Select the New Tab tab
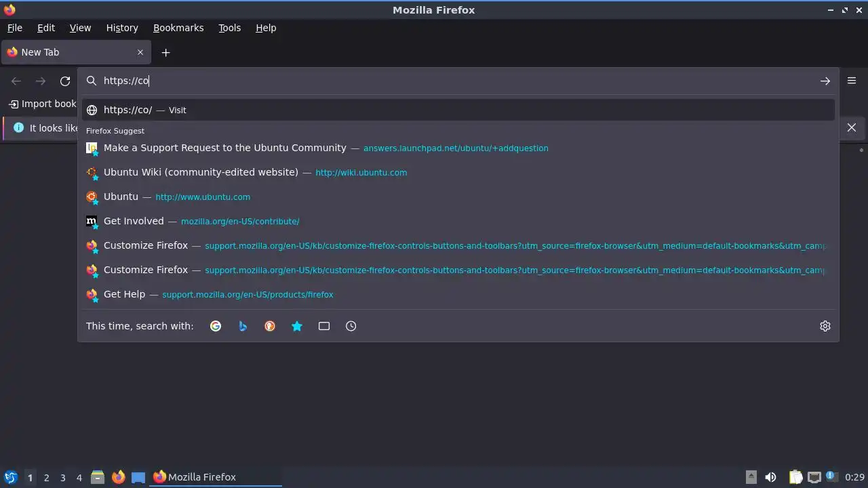 tap(76, 52)
